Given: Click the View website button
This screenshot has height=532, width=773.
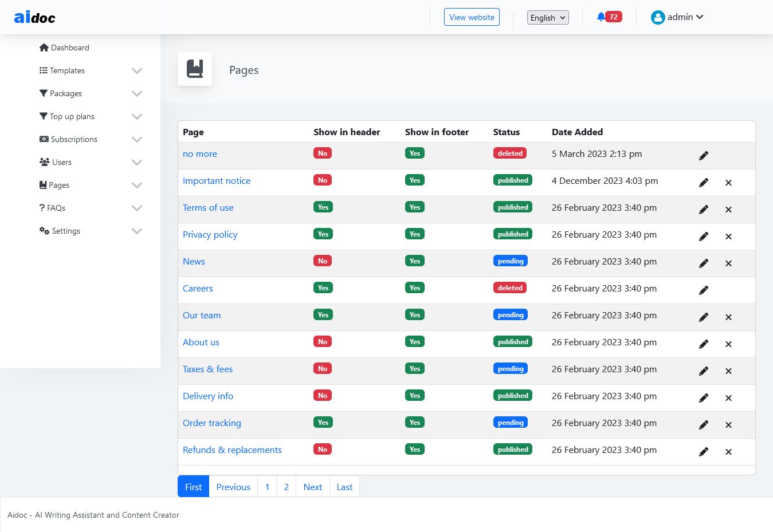Looking at the screenshot, I should pyautogui.click(x=472, y=17).
